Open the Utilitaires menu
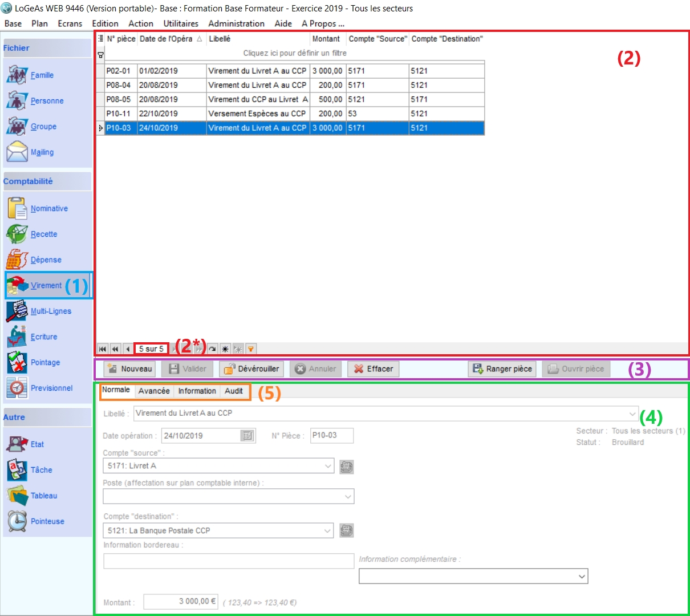This screenshot has height=616, width=690. (x=181, y=23)
